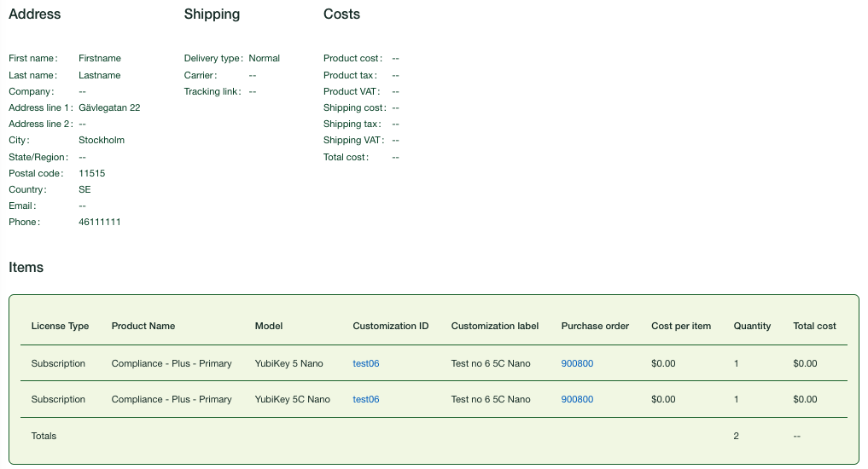Open test06 link in YubiKey 5 Nano row
This screenshot has width=868, height=469.
click(365, 363)
